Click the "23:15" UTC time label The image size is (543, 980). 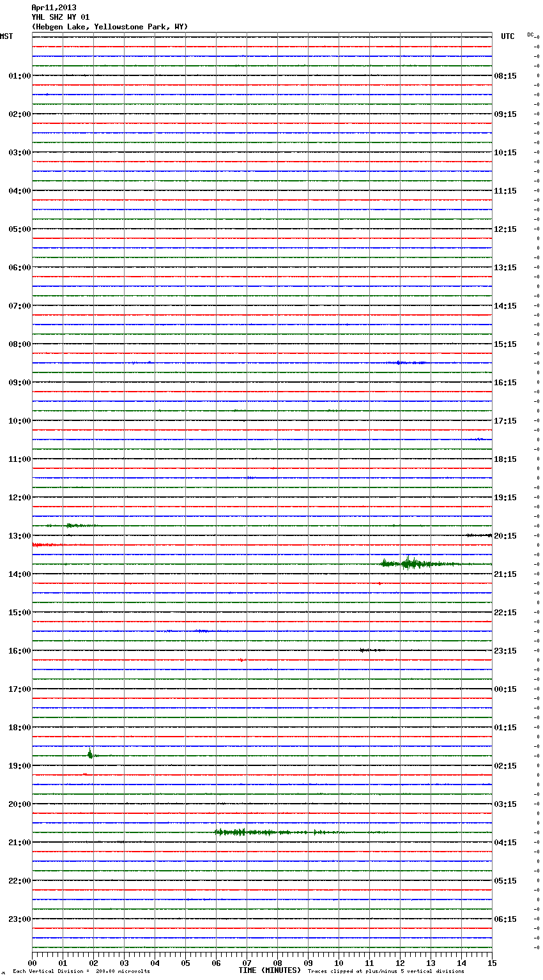(505, 651)
